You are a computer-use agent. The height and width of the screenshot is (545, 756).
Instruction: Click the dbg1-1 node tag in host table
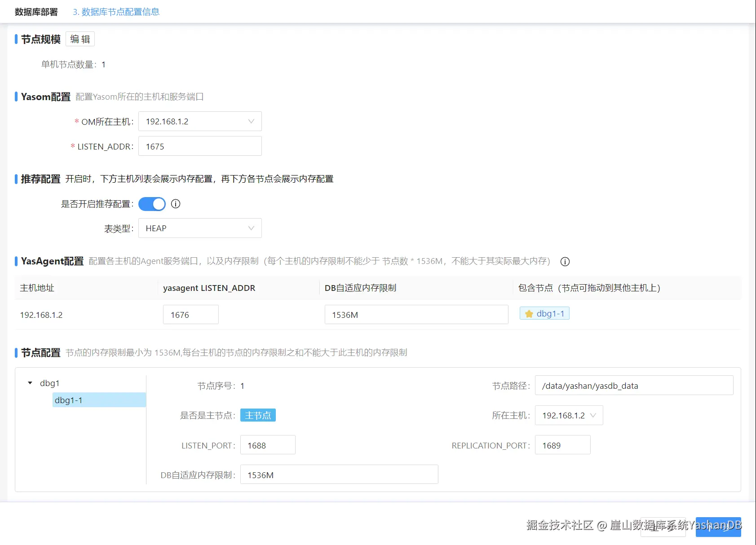pos(544,313)
